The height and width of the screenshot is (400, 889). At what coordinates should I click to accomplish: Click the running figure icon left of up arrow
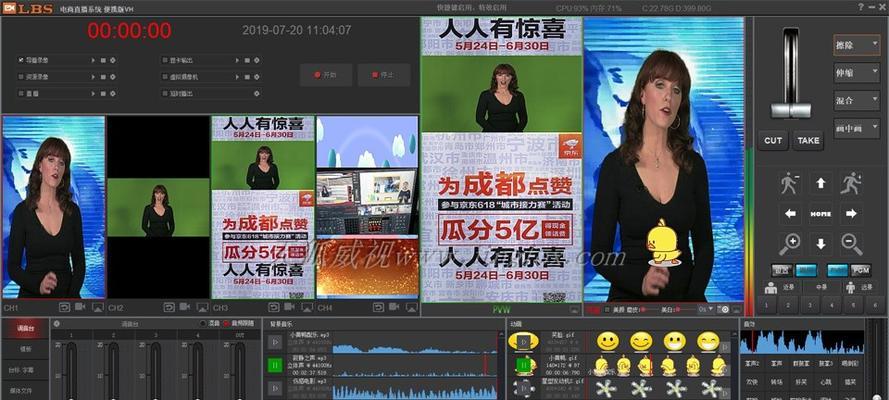(x=790, y=184)
